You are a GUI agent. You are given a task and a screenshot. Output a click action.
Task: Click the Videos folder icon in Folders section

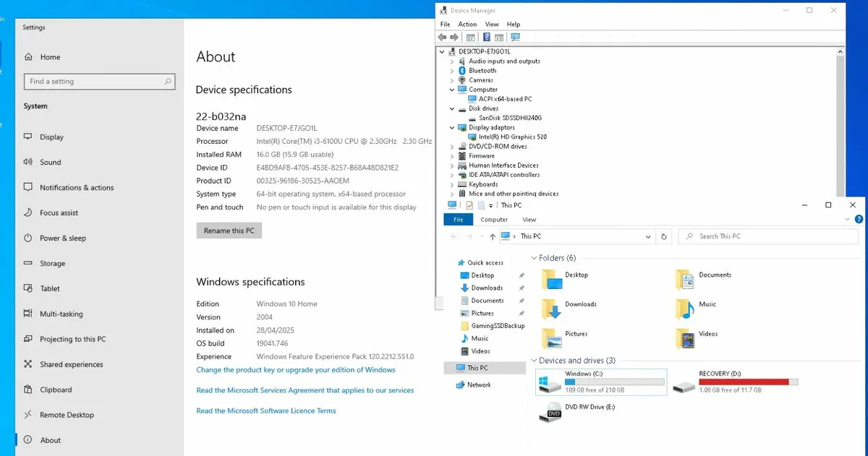(685, 338)
